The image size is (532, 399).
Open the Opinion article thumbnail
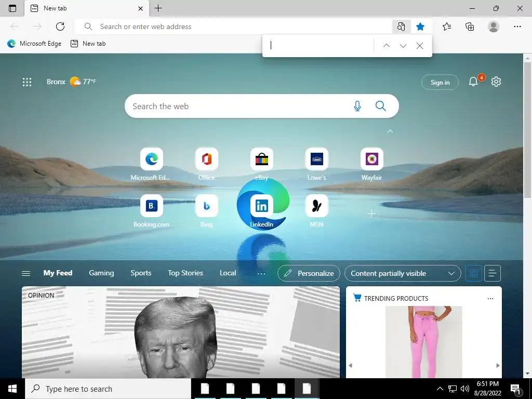180,332
